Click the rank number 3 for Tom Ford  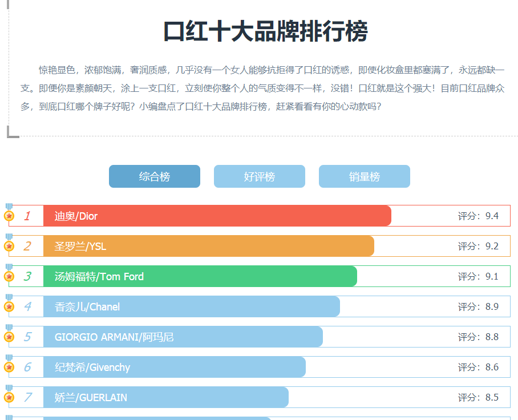click(27, 276)
